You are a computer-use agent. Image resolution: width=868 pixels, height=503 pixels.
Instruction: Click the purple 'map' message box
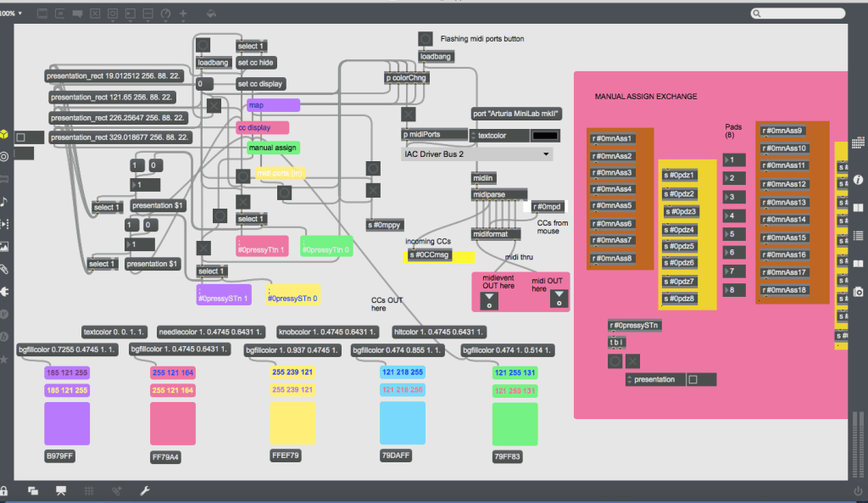273,105
